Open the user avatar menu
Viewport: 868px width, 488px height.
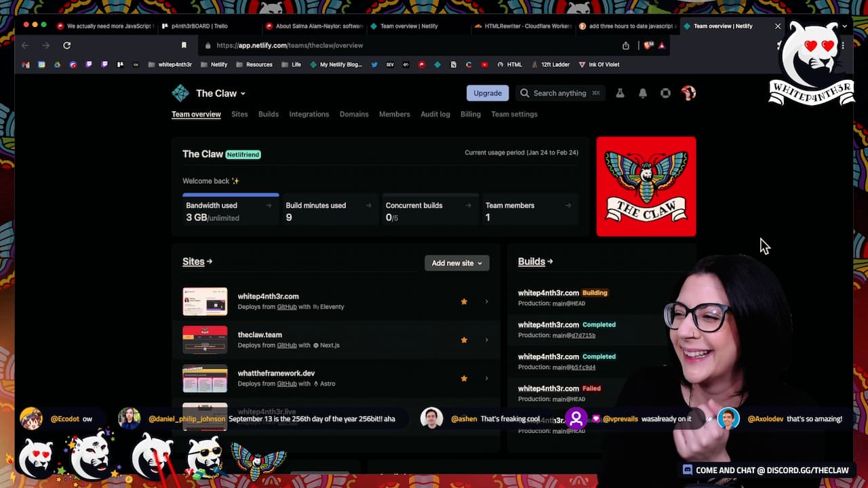[688, 93]
